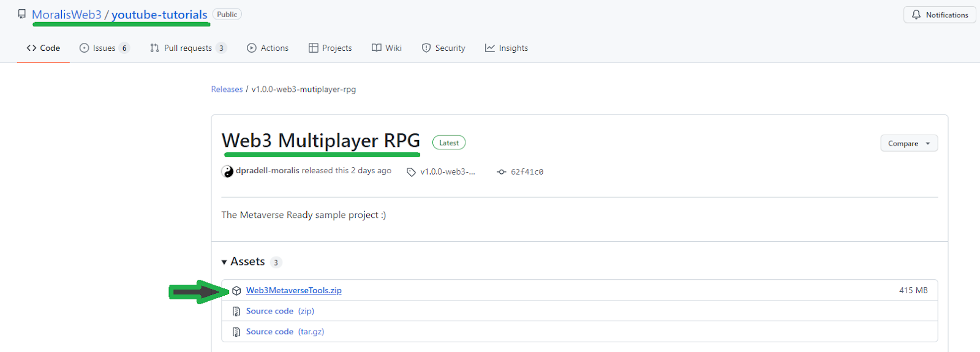Viewport: 980px width, 352px height.
Task: Click the Security shield icon
Action: click(426, 48)
